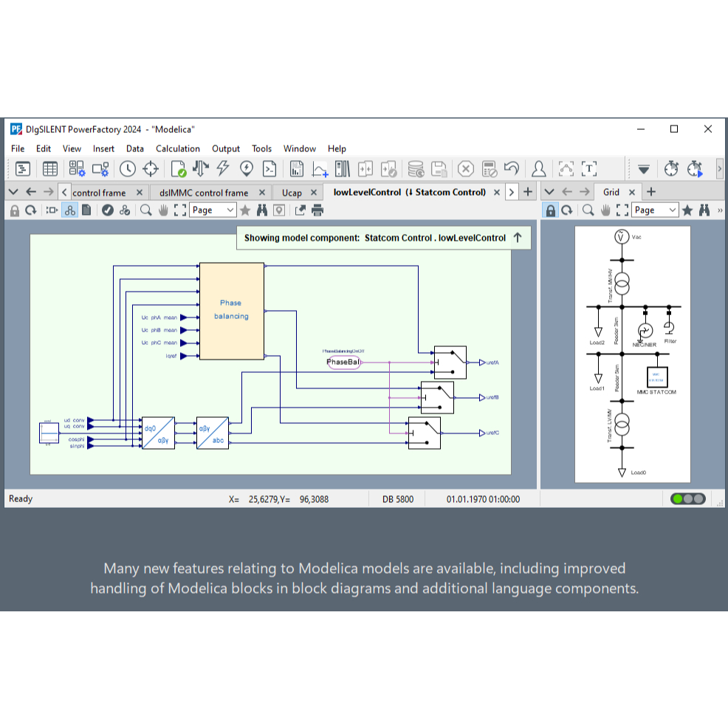Expand Grid toolbar overflow double chevron
Viewport: 728px width, 728px height.
pyautogui.click(x=720, y=210)
